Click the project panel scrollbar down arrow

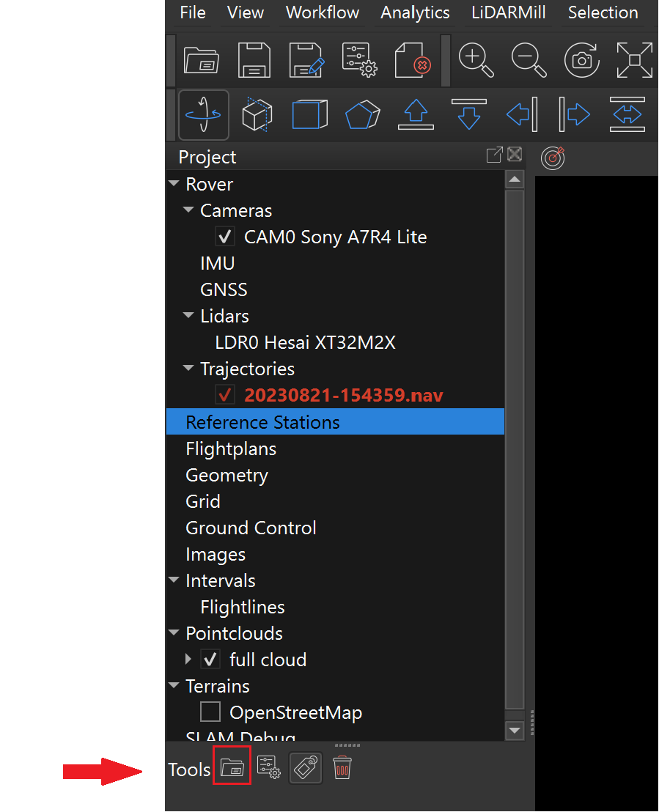[515, 730]
